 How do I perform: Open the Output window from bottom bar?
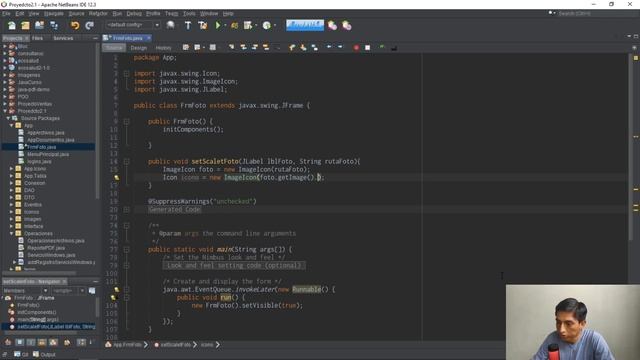[44, 354]
